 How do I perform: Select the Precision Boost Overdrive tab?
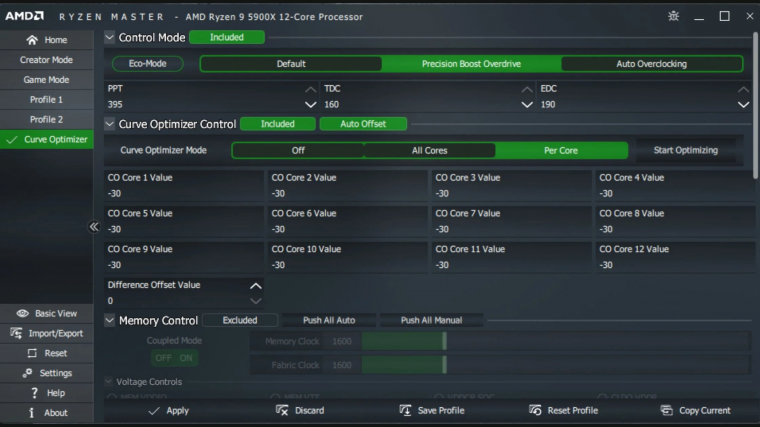point(471,64)
